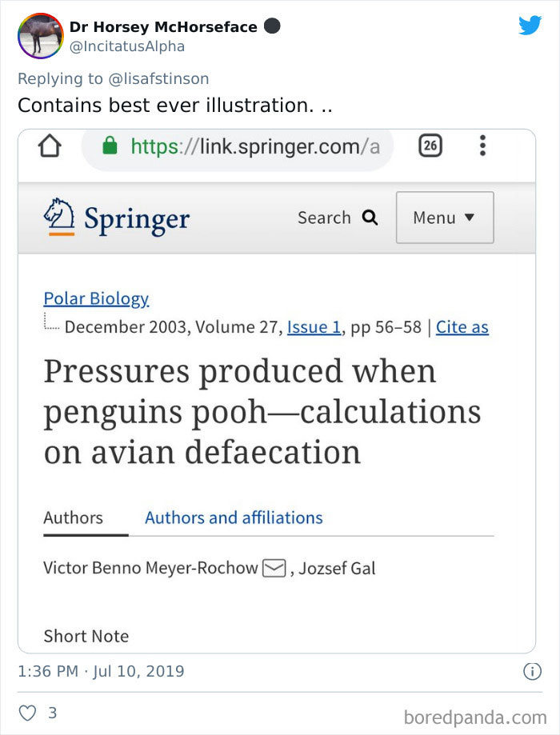Viewport: 560px width, 735px height.
Task: Toggle the Authors and affiliations view
Action: (233, 517)
